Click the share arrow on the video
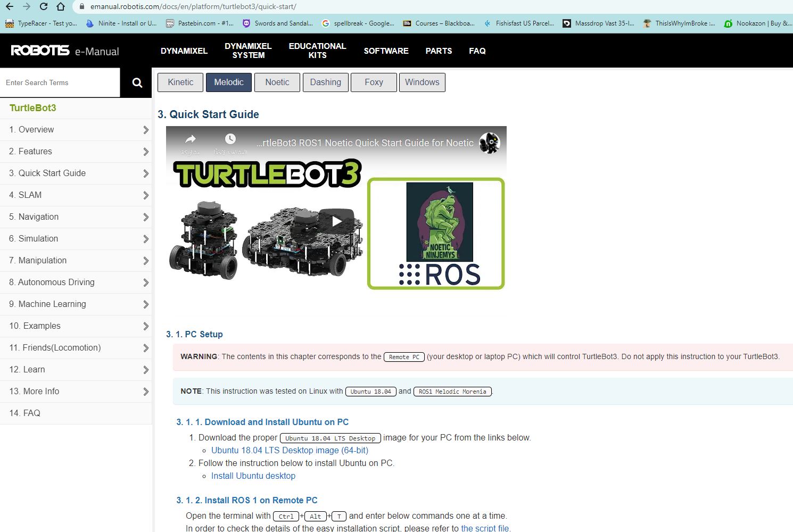793x532 pixels. (x=190, y=138)
